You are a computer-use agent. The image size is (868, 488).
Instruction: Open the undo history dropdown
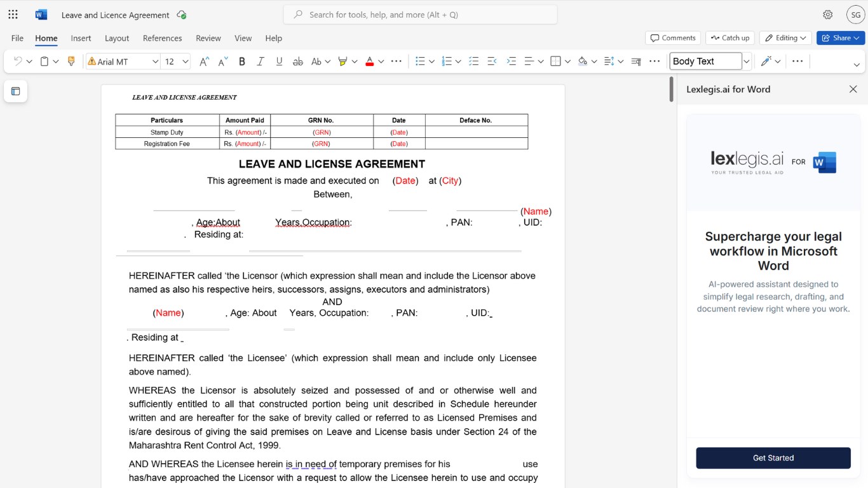(29, 62)
